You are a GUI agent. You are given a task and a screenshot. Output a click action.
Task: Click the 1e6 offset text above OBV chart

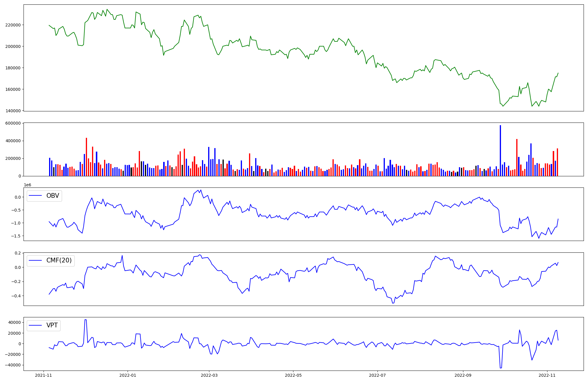(27, 185)
